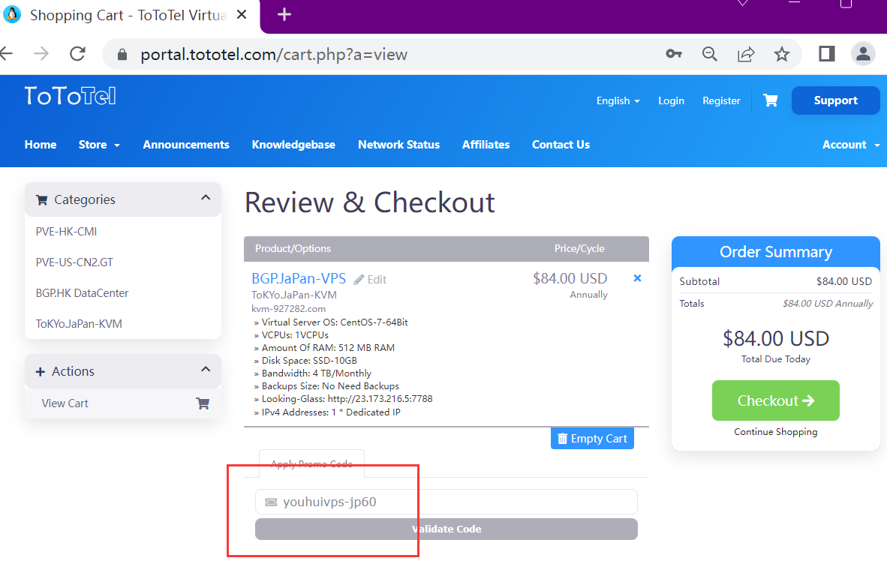Open the Account dropdown menu

pos(851,145)
